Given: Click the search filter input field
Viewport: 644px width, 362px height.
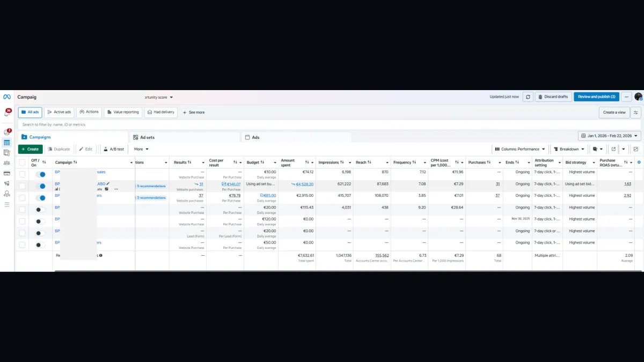Looking at the screenshot, I should pyautogui.click(x=330, y=124).
